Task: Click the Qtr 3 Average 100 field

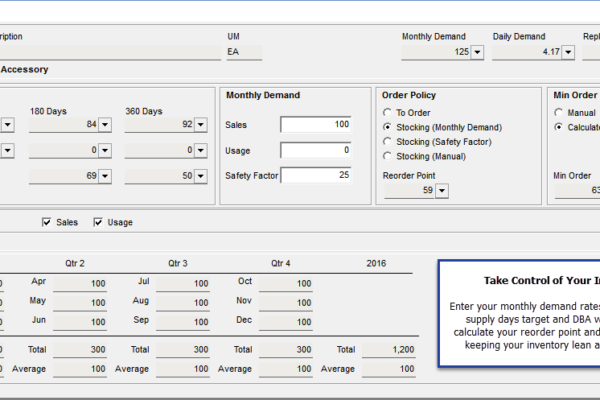Action: tap(183, 369)
